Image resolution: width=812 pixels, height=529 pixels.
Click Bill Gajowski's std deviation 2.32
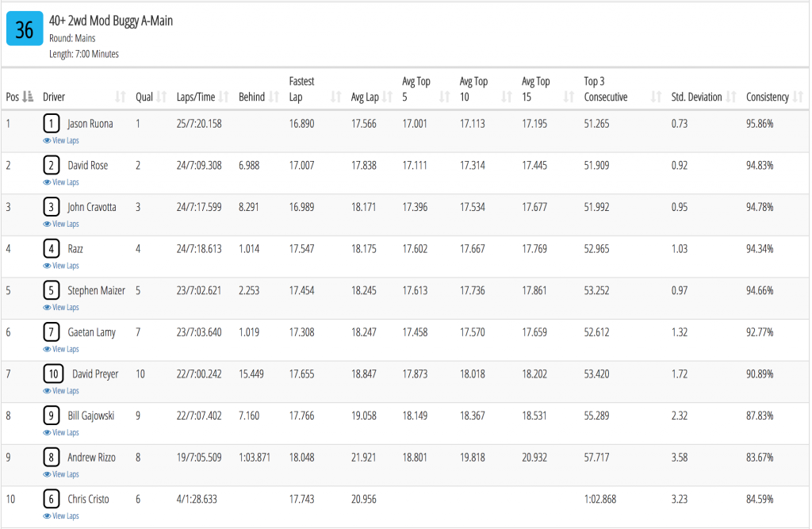tap(680, 416)
